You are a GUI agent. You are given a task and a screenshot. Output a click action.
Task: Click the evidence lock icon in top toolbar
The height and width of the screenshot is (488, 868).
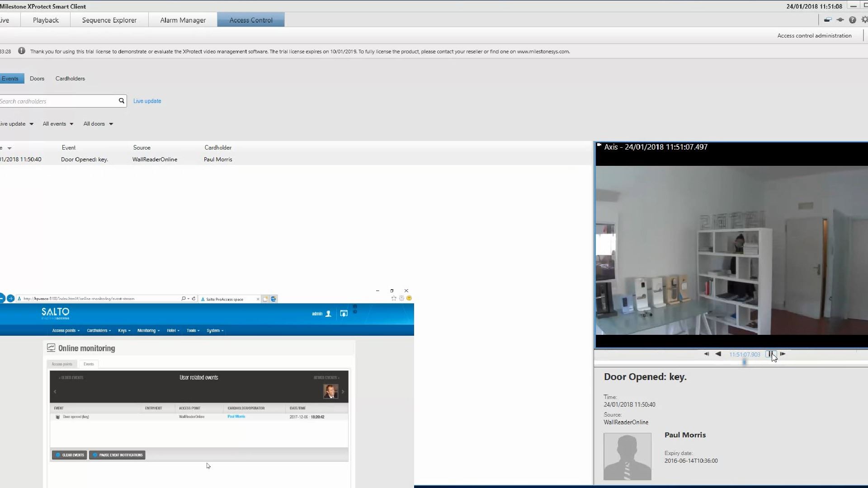(x=840, y=20)
